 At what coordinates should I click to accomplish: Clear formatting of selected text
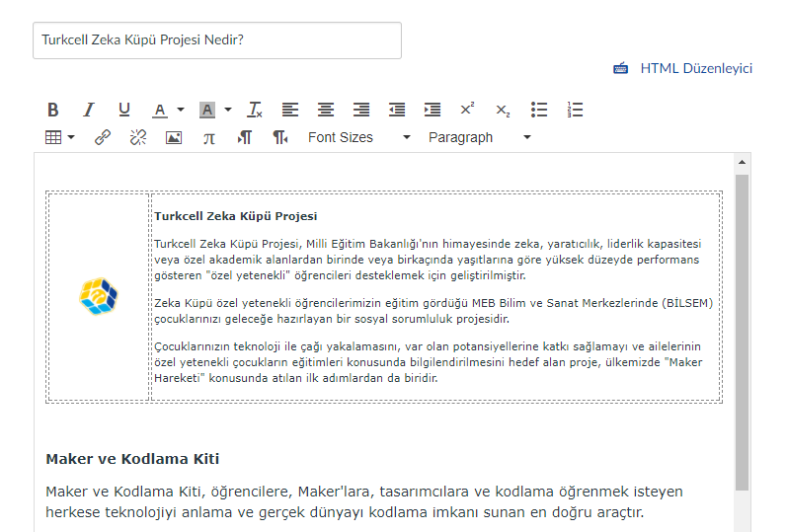pos(255,110)
